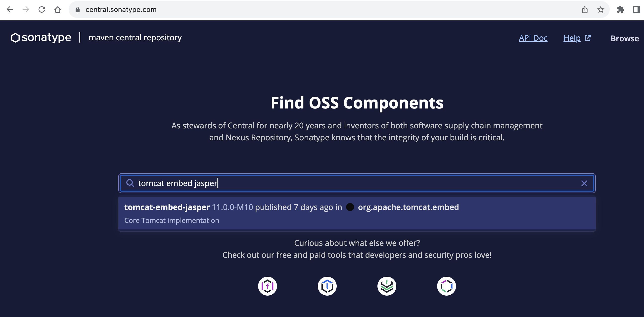Go to the Browse menu item
This screenshot has width=644, height=317.
click(x=625, y=38)
